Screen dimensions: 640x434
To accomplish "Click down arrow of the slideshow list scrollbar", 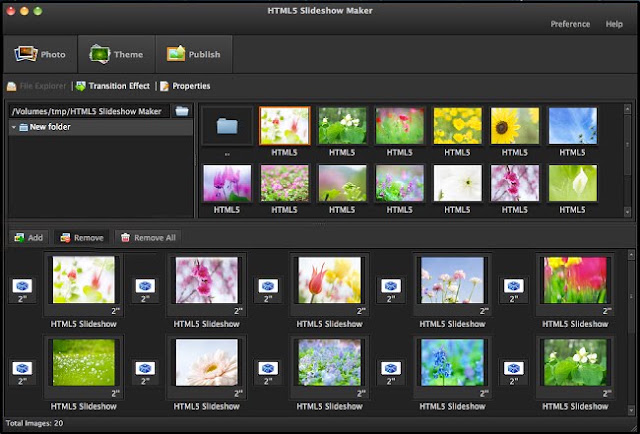I will (x=631, y=410).
